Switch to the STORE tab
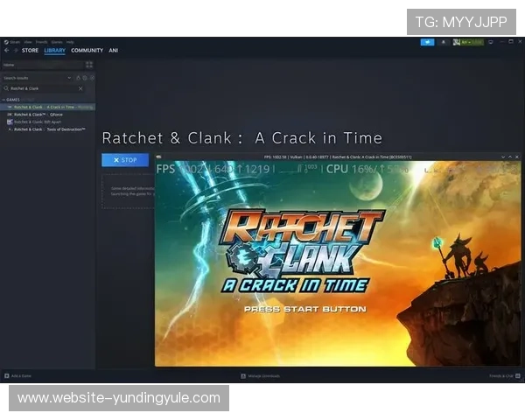Viewport: 525px width, 420px height. [30, 51]
